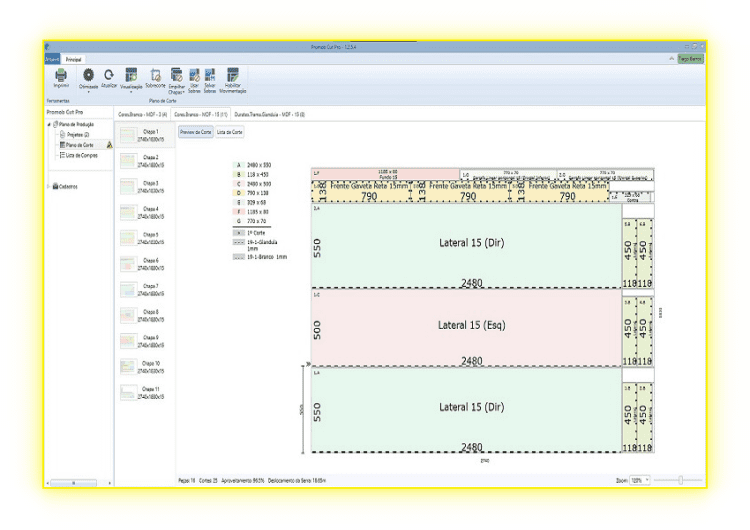
Task: Select the Sobrecorte tool
Action: 155,77
